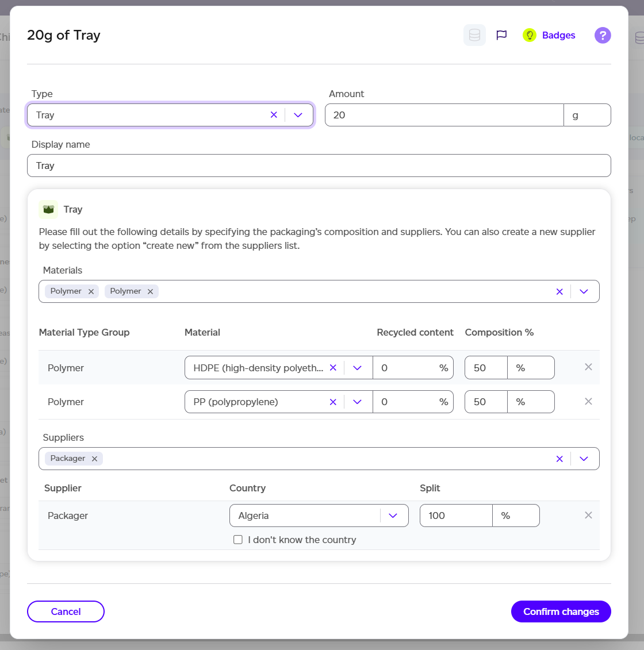Delete the PP polypropylene material row

pyautogui.click(x=588, y=402)
